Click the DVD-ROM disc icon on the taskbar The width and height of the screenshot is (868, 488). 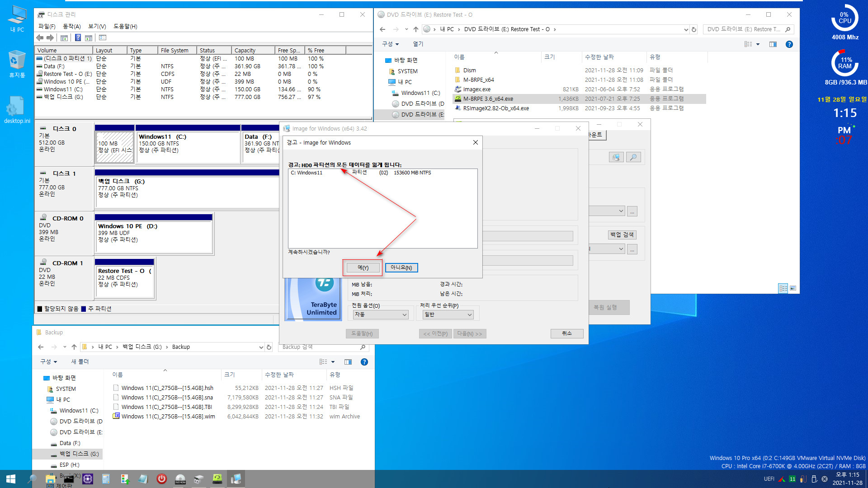click(x=180, y=479)
